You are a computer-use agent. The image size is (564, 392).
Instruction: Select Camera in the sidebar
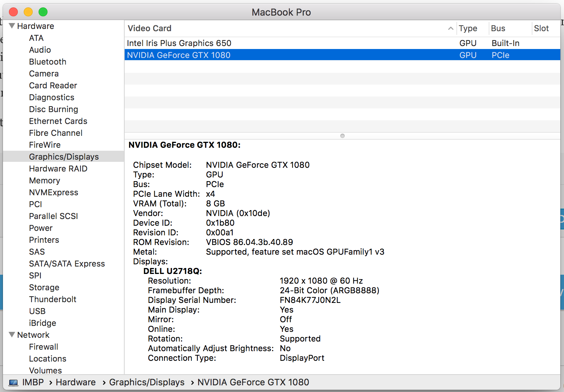44,73
